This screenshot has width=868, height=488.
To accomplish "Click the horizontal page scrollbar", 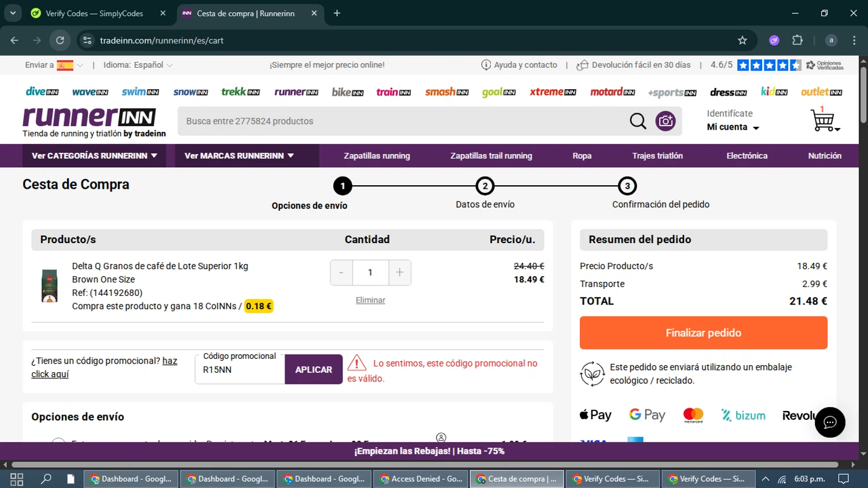I will (425, 464).
